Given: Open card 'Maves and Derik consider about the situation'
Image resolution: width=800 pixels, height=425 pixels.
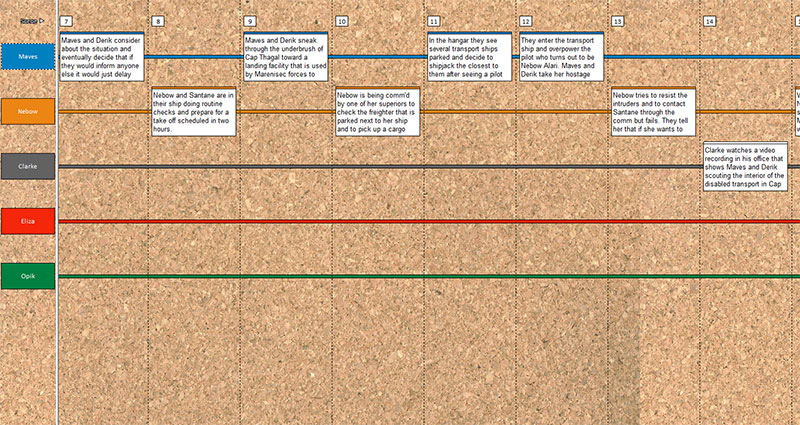Looking at the screenshot, I should coord(102,57).
